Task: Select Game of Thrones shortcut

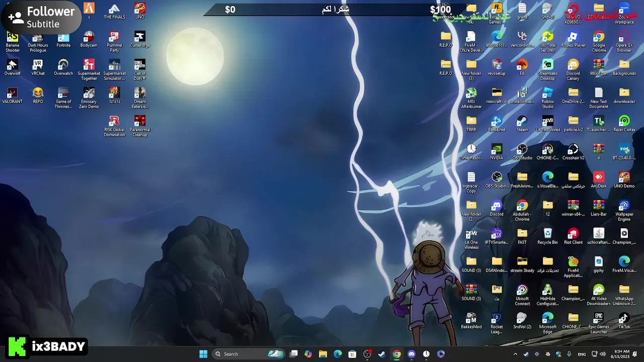Action: tap(63, 99)
